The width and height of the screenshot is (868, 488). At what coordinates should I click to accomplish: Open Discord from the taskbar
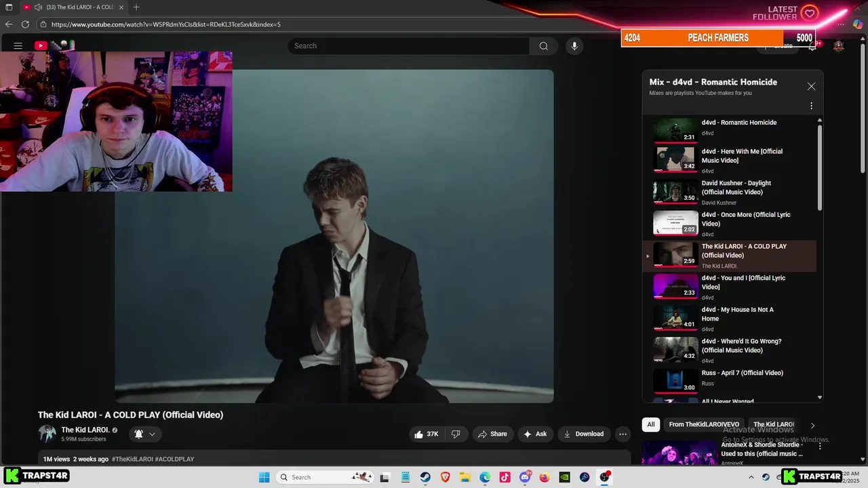(x=525, y=477)
